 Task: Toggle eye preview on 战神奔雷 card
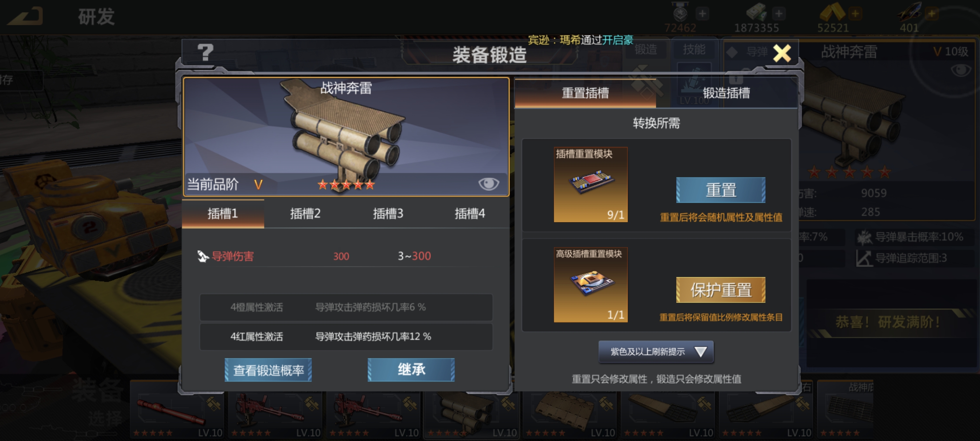tap(489, 184)
